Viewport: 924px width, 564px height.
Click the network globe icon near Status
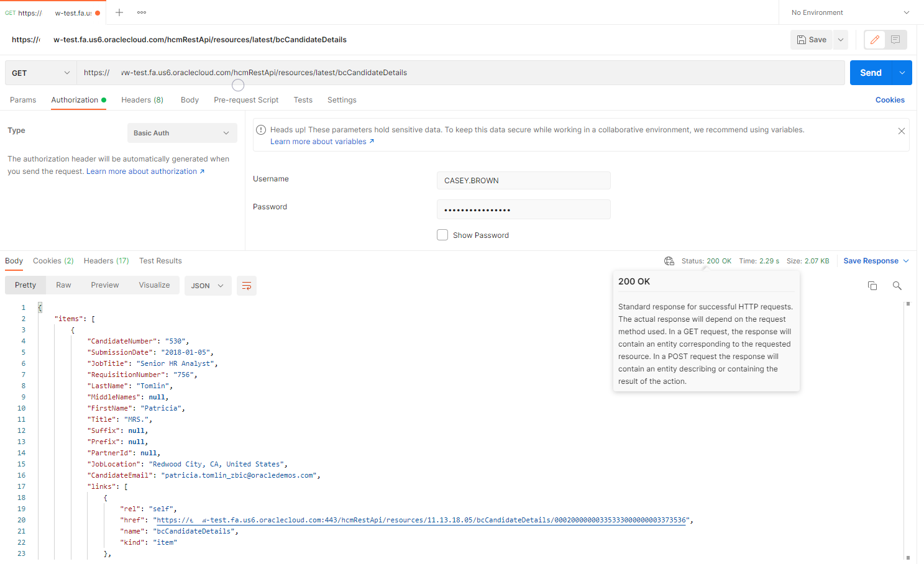669,261
